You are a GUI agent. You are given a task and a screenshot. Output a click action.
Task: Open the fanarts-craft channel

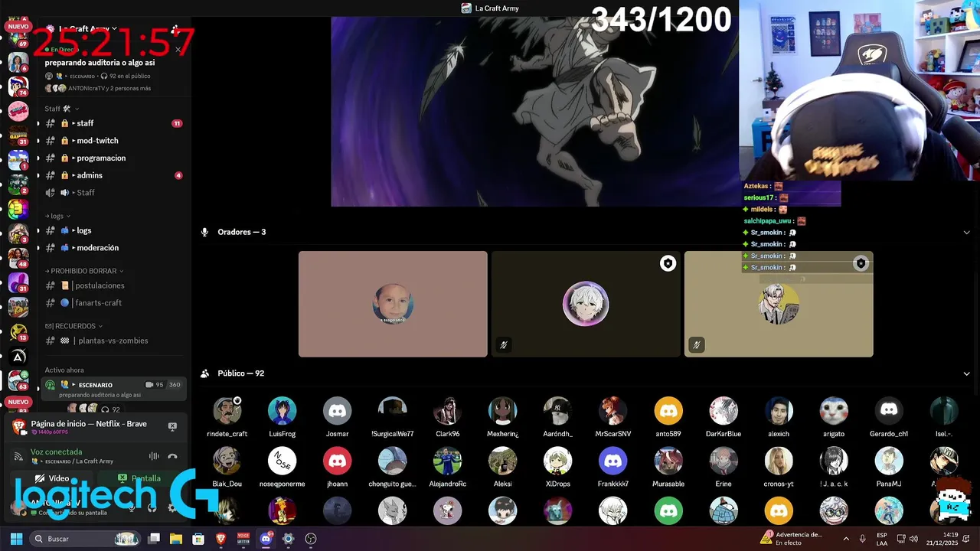113,303
